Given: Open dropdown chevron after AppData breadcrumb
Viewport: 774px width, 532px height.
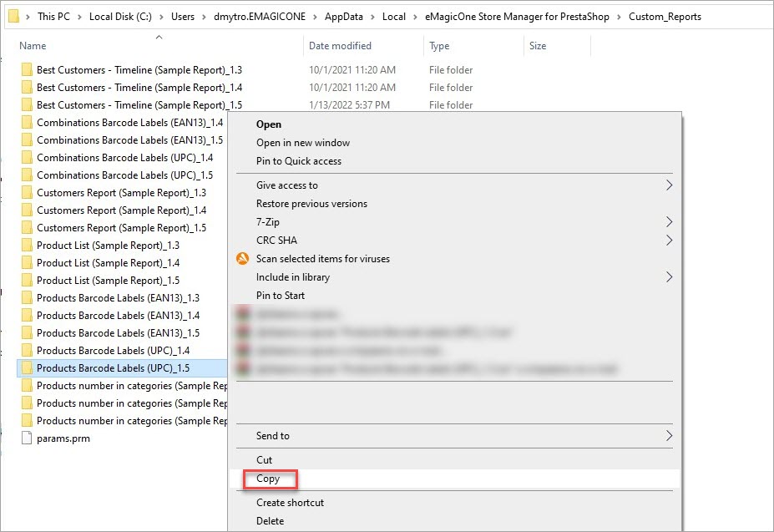Looking at the screenshot, I should pos(372,17).
